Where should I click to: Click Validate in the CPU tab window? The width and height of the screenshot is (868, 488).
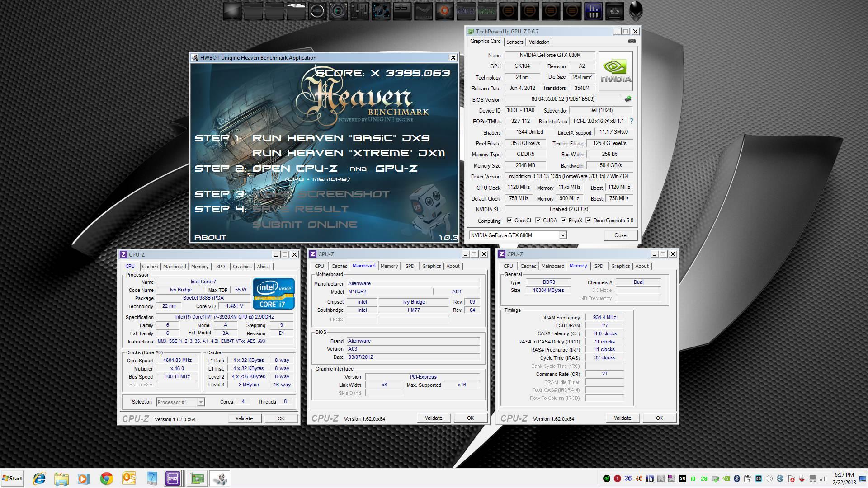click(x=244, y=418)
